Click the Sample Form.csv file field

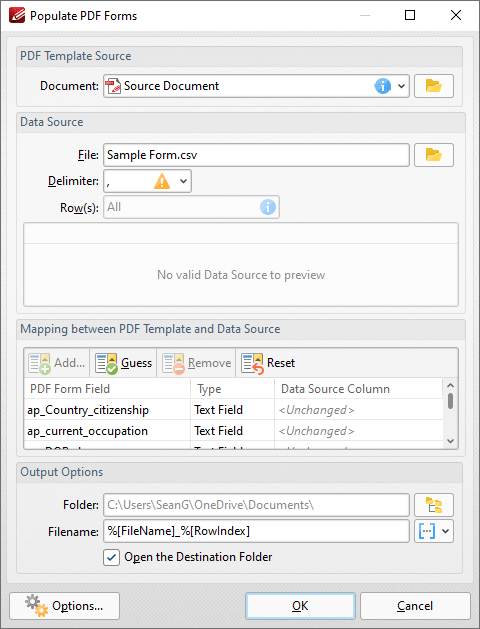[x=256, y=155]
